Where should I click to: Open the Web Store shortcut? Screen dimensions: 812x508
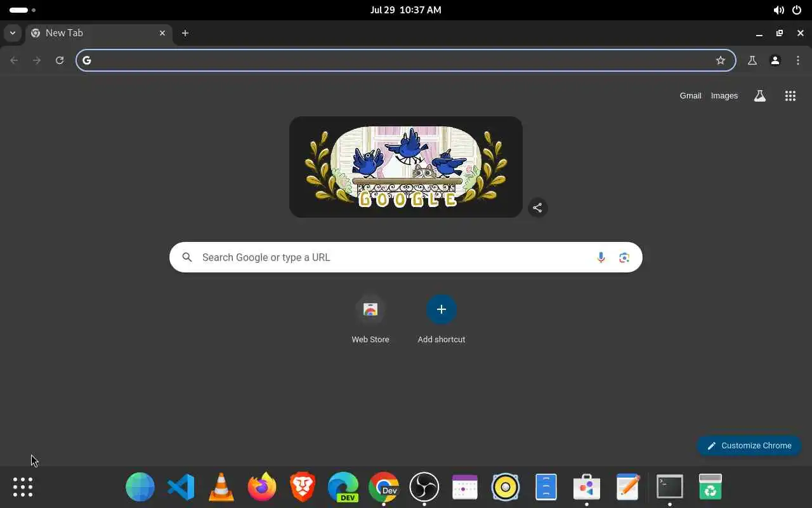(x=370, y=319)
